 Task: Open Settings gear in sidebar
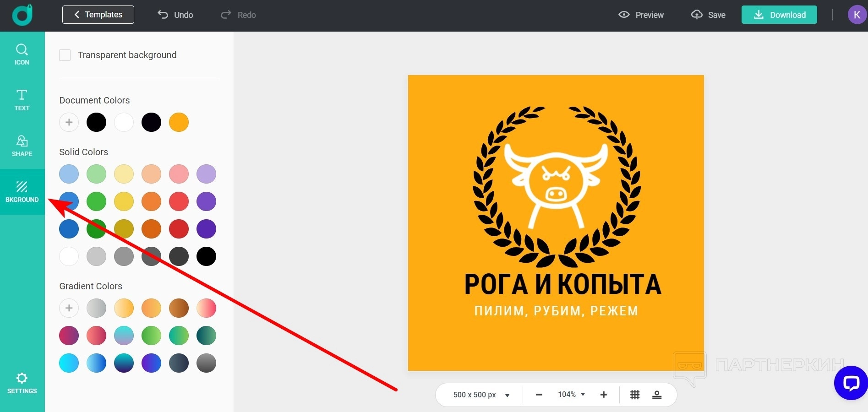[22, 383]
